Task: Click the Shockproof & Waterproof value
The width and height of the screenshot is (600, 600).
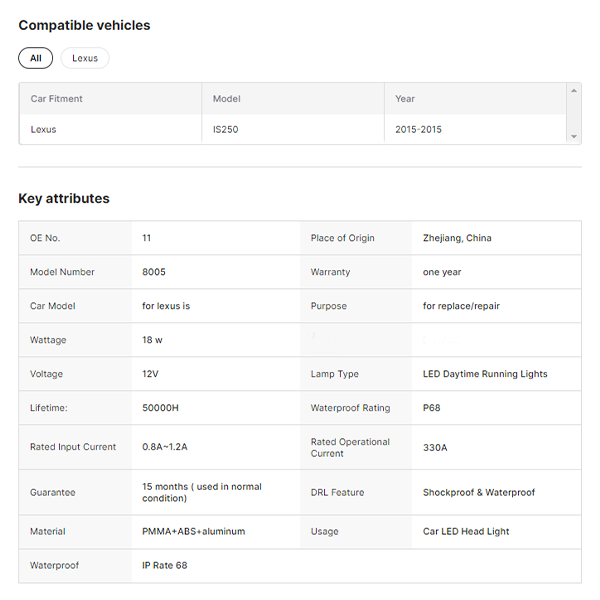Action: click(x=478, y=492)
